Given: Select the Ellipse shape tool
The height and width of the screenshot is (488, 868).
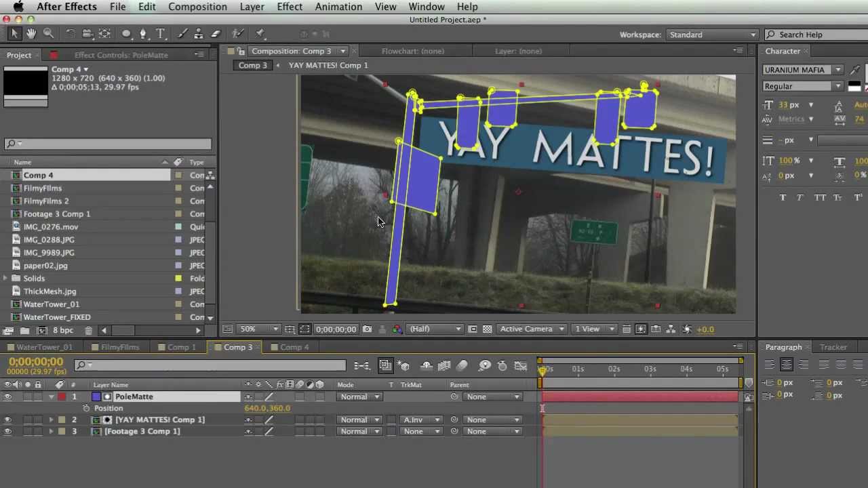Looking at the screenshot, I should (x=126, y=34).
